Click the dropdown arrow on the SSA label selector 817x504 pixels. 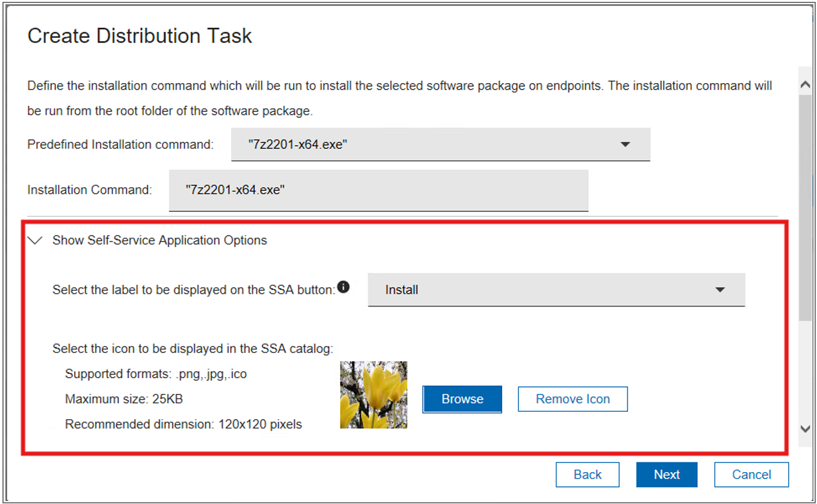point(720,290)
